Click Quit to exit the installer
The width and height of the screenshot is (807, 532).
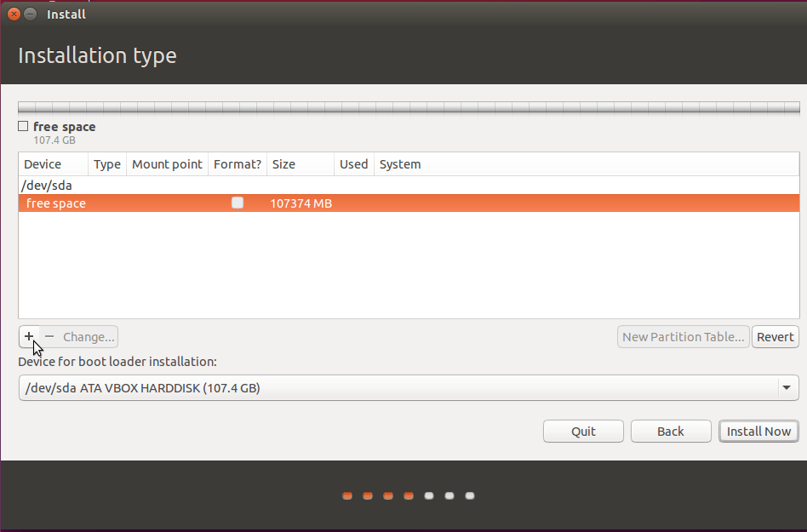pyautogui.click(x=582, y=431)
